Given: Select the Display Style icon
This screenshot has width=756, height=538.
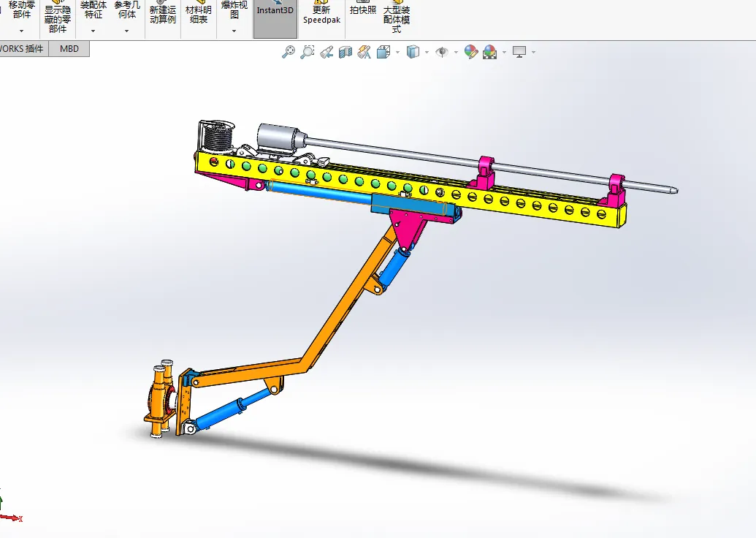Looking at the screenshot, I should [x=412, y=52].
